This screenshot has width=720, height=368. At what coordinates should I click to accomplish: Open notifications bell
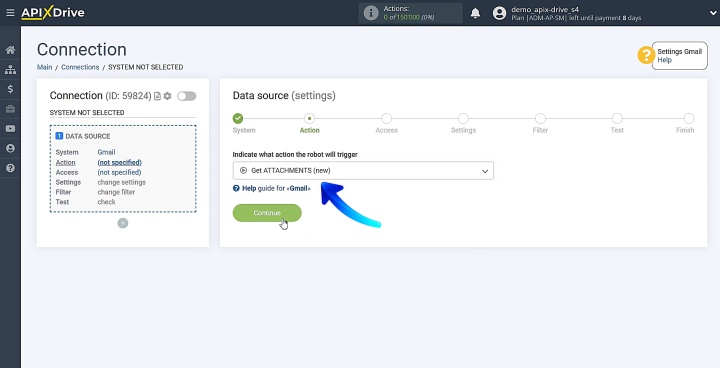point(475,13)
